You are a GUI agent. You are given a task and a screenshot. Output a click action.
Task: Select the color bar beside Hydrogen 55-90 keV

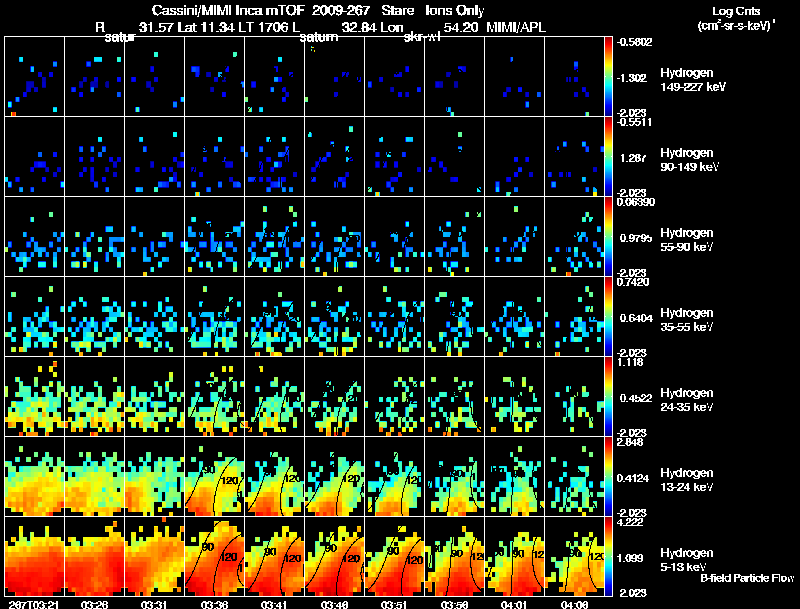pyautogui.click(x=608, y=237)
